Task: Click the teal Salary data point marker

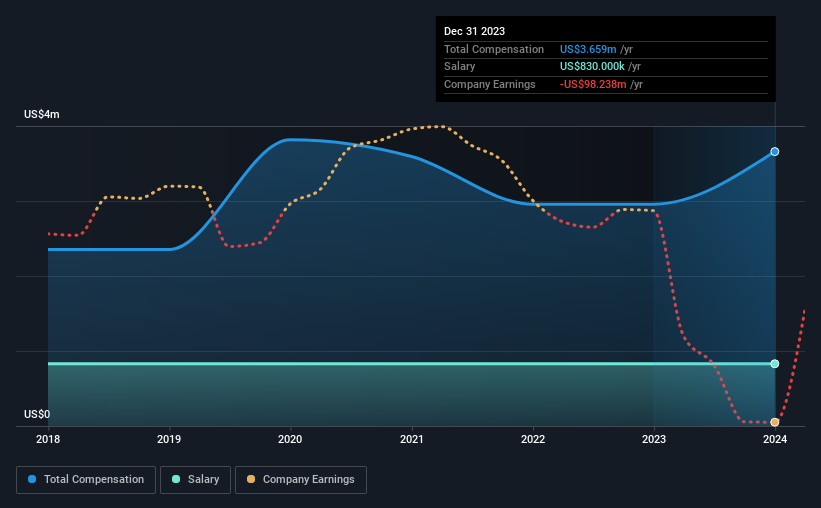Action: [x=774, y=363]
